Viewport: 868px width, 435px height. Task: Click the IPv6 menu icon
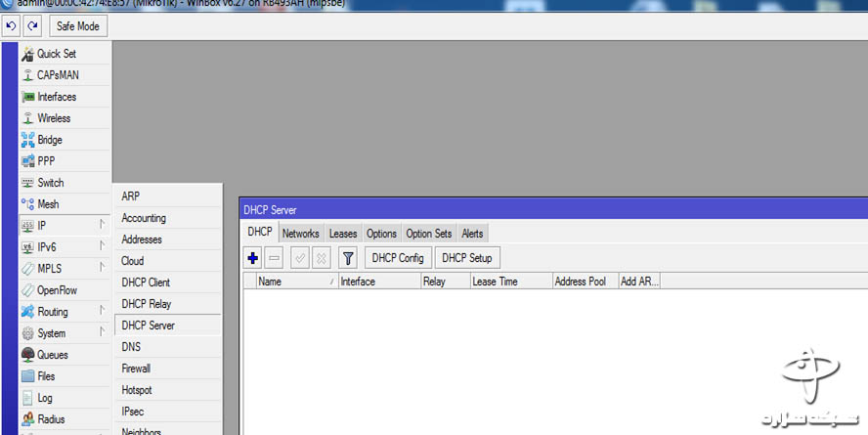coord(27,247)
